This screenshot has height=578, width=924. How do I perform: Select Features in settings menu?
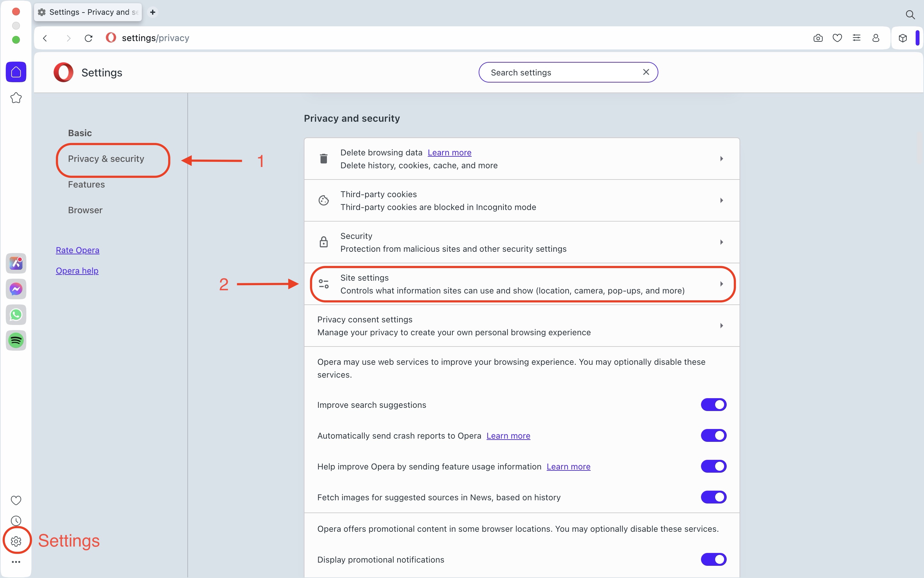pos(86,184)
